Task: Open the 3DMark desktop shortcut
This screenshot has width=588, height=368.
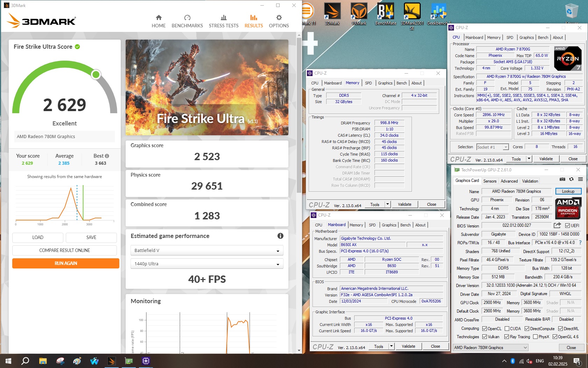Action: [x=332, y=14]
